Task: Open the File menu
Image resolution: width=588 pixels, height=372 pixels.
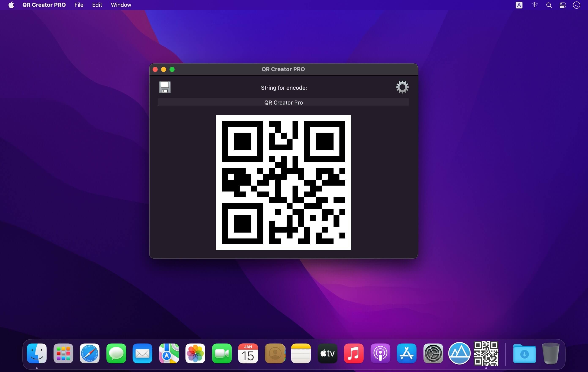Action: 79,5
